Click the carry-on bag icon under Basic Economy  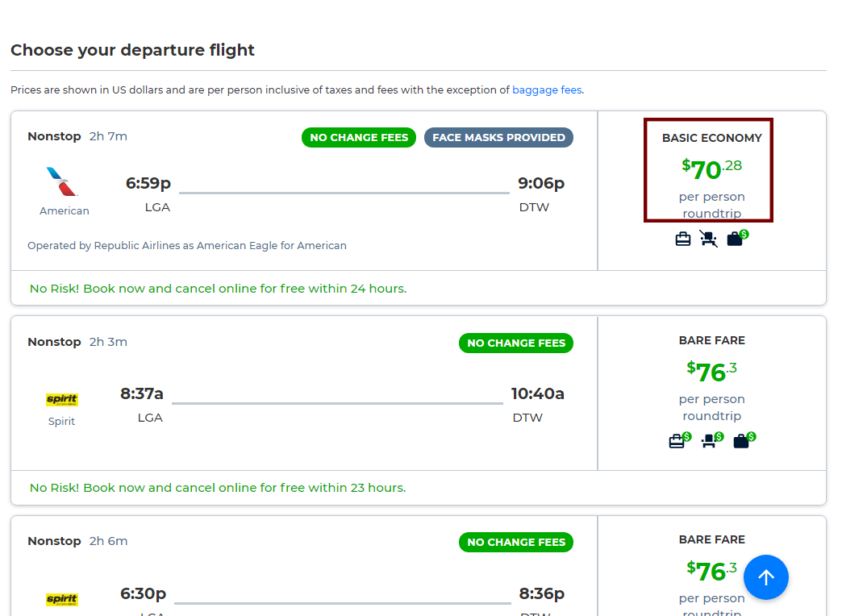pos(682,239)
